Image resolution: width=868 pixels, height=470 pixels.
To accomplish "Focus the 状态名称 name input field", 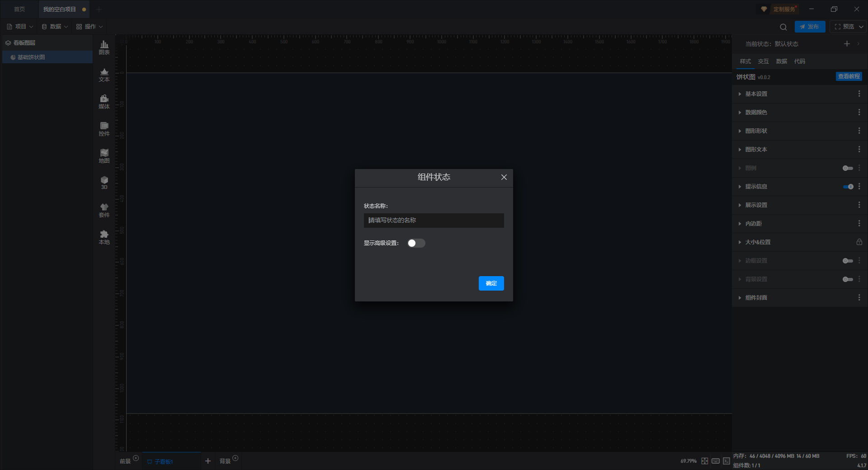I will [x=434, y=221].
